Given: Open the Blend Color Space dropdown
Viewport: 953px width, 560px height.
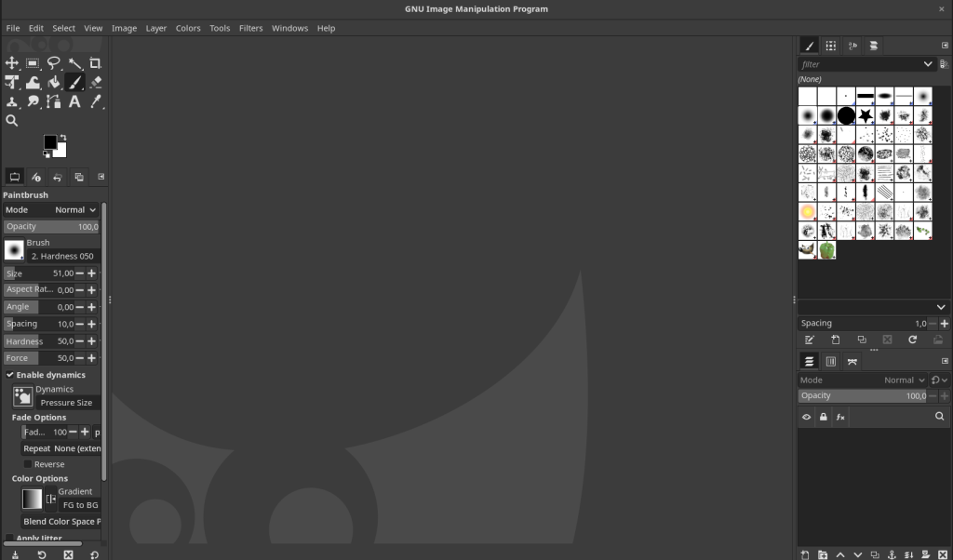Looking at the screenshot, I should (x=61, y=521).
